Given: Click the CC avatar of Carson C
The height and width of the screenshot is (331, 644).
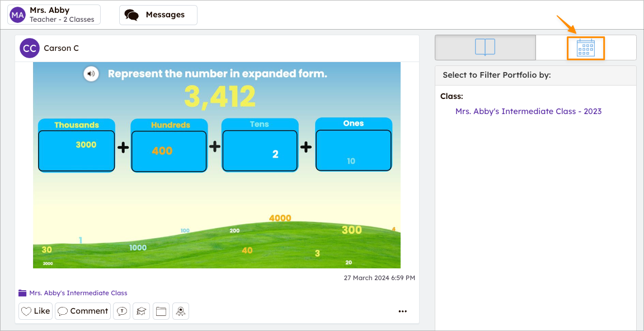Looking at the screenshot, I should tap(30, 48).
